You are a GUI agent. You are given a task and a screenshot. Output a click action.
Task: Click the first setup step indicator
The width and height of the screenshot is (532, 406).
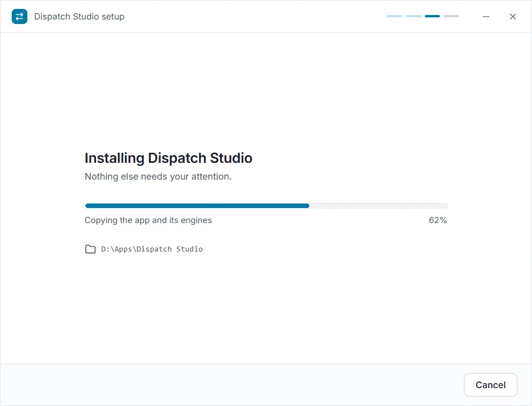pos(395,16)
